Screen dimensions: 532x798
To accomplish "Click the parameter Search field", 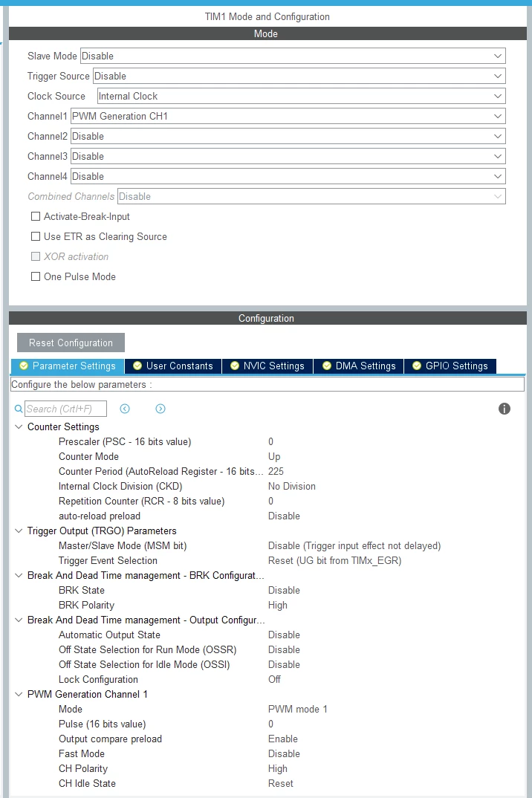I will point(65,409).
